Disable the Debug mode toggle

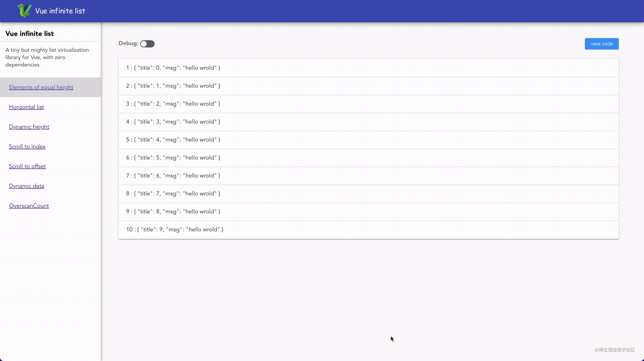pos(147,43)
